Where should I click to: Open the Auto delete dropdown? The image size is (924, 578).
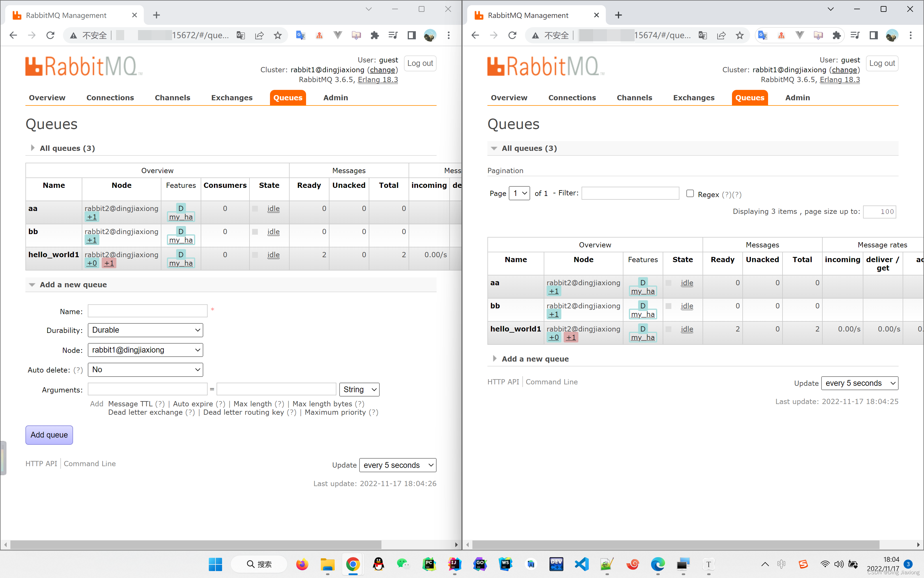click(x=146, y=370)
